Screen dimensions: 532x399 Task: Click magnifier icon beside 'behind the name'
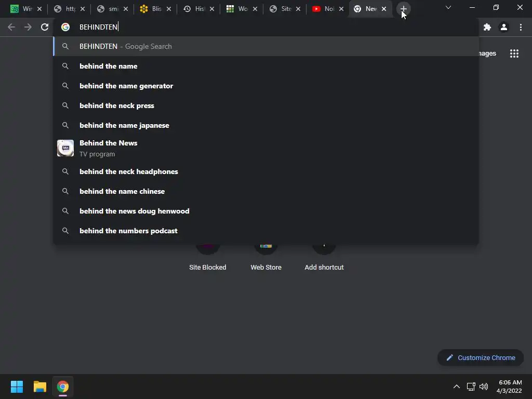click(65, 66)
